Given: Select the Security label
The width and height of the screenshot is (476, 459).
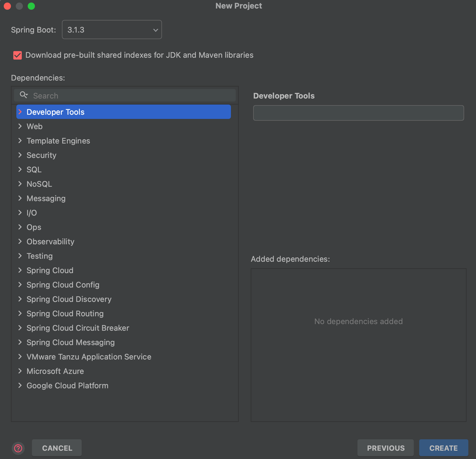Looking at the screenshot, I should pyautogui.click(x=41, y=155).
